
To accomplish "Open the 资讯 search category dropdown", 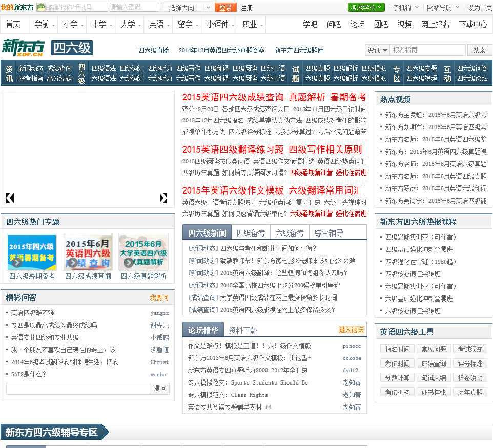I will pyautogui.click(x=377, y=50).
